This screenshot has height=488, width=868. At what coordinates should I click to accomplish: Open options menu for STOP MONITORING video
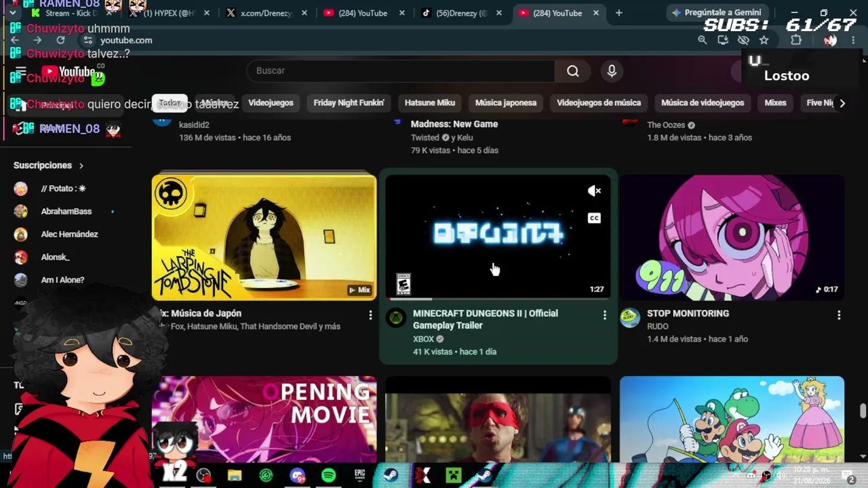[839, 315]
